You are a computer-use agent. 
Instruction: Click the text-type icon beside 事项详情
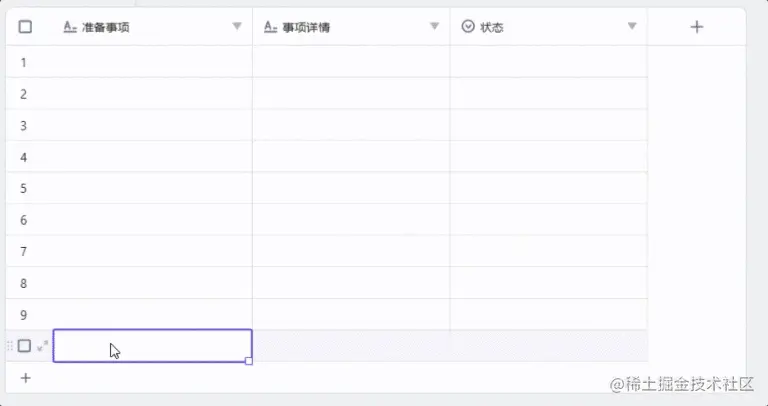point(270,26)
